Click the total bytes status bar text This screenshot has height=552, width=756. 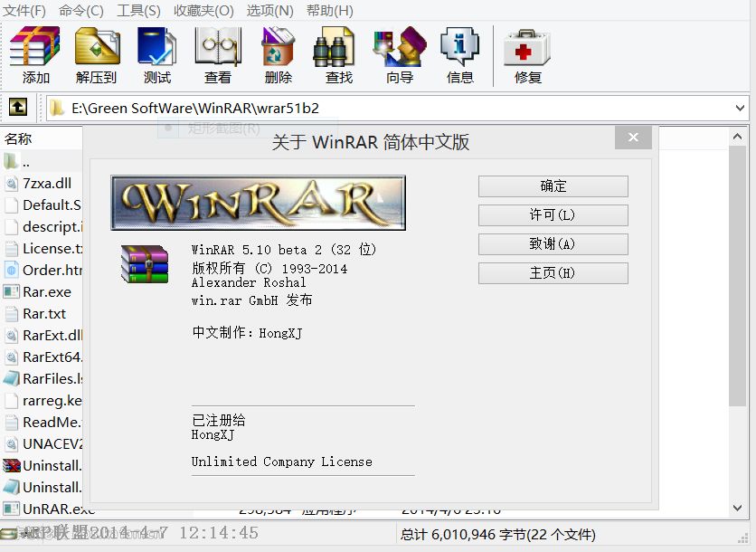(x=497, y=534)
